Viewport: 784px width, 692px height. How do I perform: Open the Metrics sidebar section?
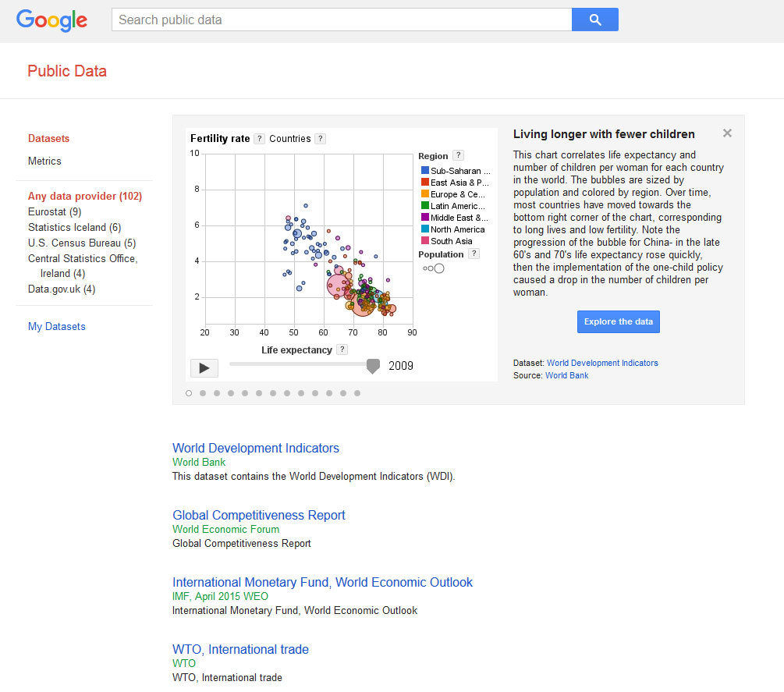point(44,161)
